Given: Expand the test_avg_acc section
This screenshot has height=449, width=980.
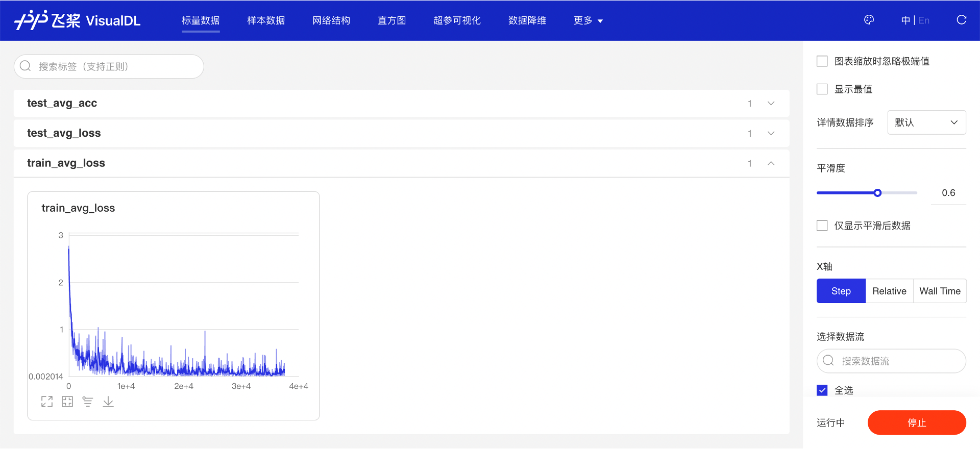Looking at the screenshot, I should [x=771, y=104].
